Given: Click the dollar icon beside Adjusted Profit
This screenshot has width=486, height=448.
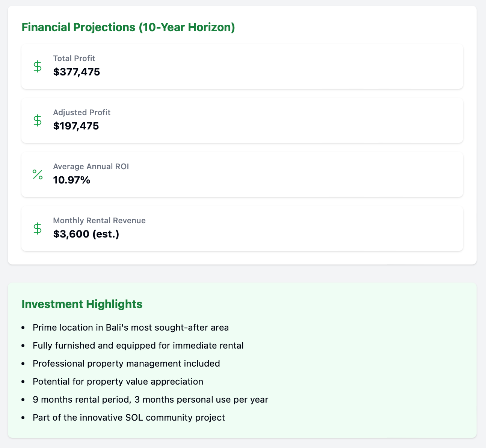Looking at the screenshot, I should click(x=38, y=120).
